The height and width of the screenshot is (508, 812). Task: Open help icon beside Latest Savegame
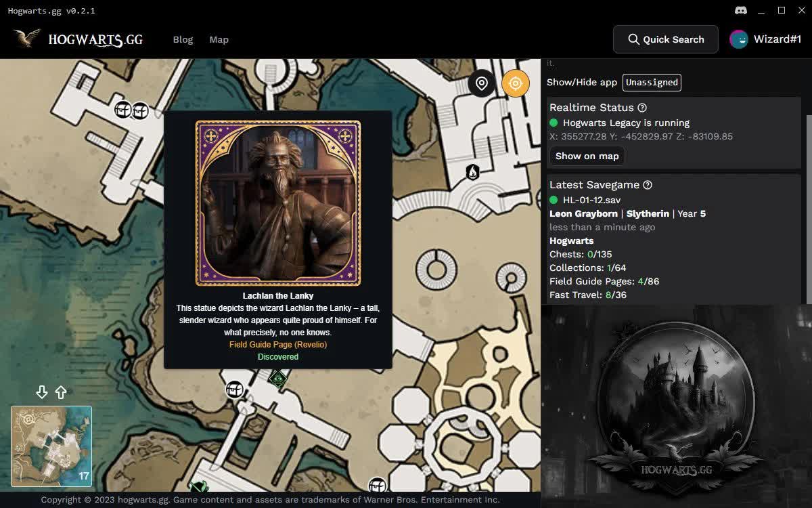pos(648,185)
